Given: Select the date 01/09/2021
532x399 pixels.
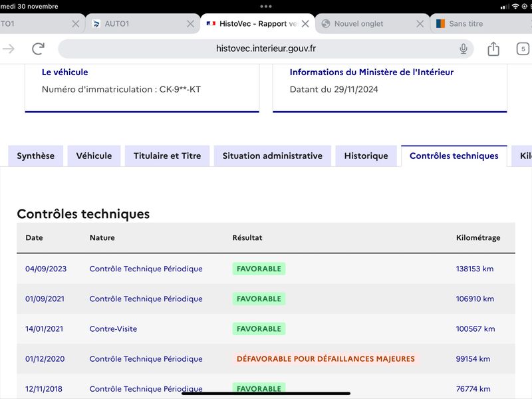Looking at the screenshot, I should (x=45, y=299).
